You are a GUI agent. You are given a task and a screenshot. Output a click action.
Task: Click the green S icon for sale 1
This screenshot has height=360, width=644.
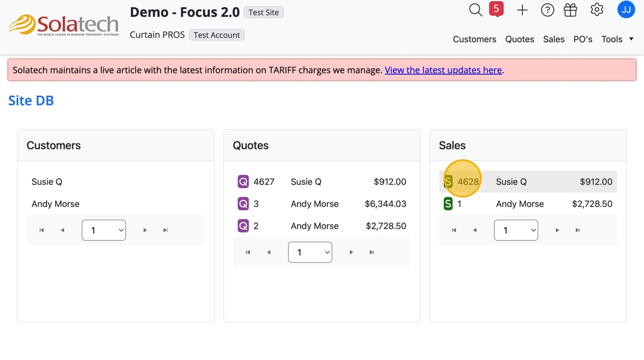point(448,204)
